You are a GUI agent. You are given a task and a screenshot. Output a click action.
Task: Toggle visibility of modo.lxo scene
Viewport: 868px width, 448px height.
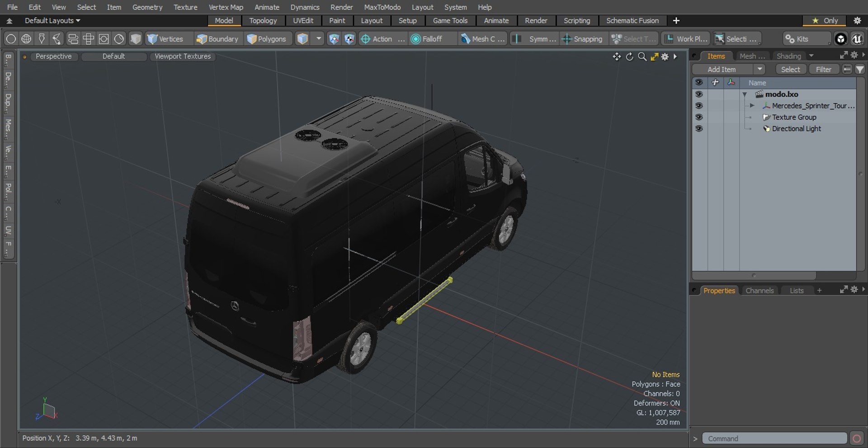699,94
